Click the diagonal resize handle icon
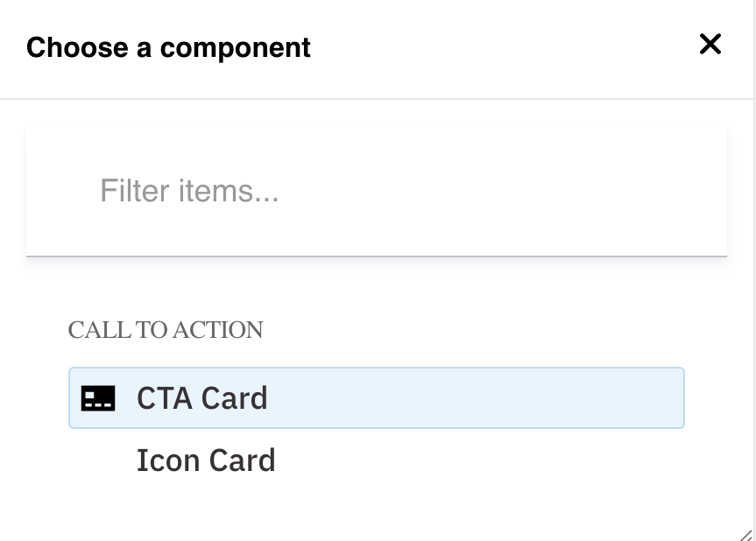The width and height of the screenshot is (756, 541). (x=745, y=533)
